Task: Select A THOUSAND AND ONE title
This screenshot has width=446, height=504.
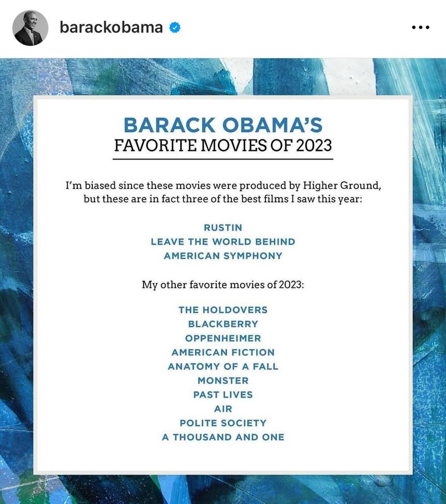Action: pyautogui.click(x=223, y=437)
